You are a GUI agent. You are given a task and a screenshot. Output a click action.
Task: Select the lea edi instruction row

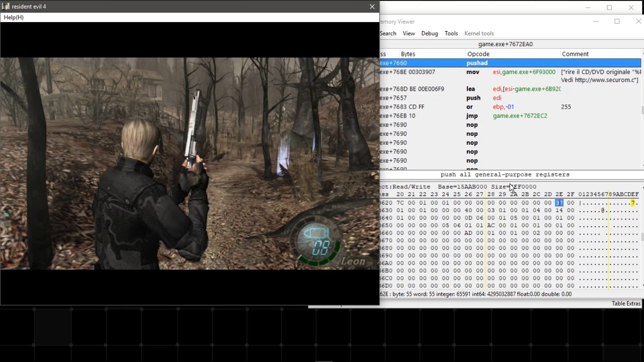pos(510,89)
